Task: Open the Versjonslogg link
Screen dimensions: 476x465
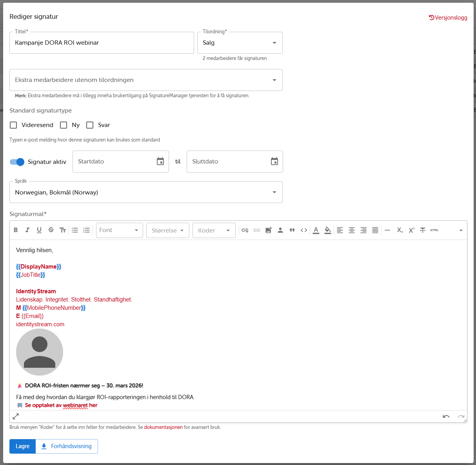Action: click(x=448, y=18)
